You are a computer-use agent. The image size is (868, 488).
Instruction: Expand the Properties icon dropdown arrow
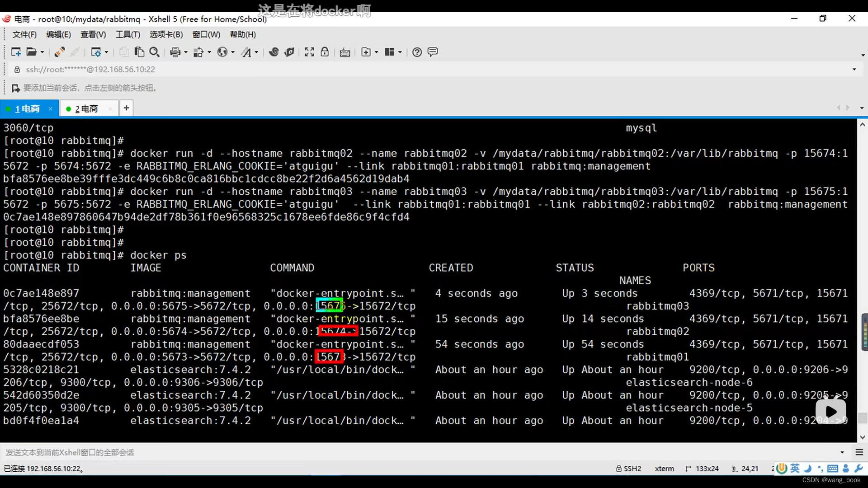click(106, 52)
